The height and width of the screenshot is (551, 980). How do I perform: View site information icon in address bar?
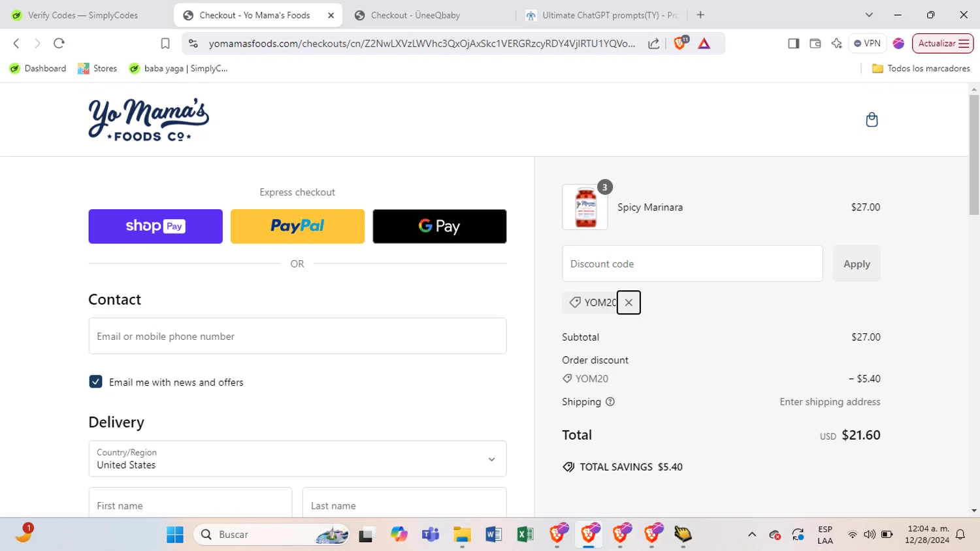pyautogui.click(x=193, y=43)
